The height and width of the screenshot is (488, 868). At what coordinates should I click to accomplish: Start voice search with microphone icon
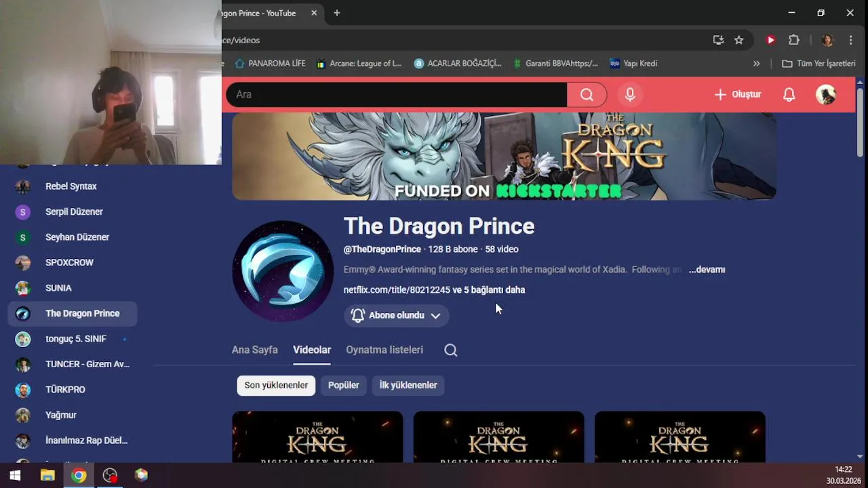[630, 95]
